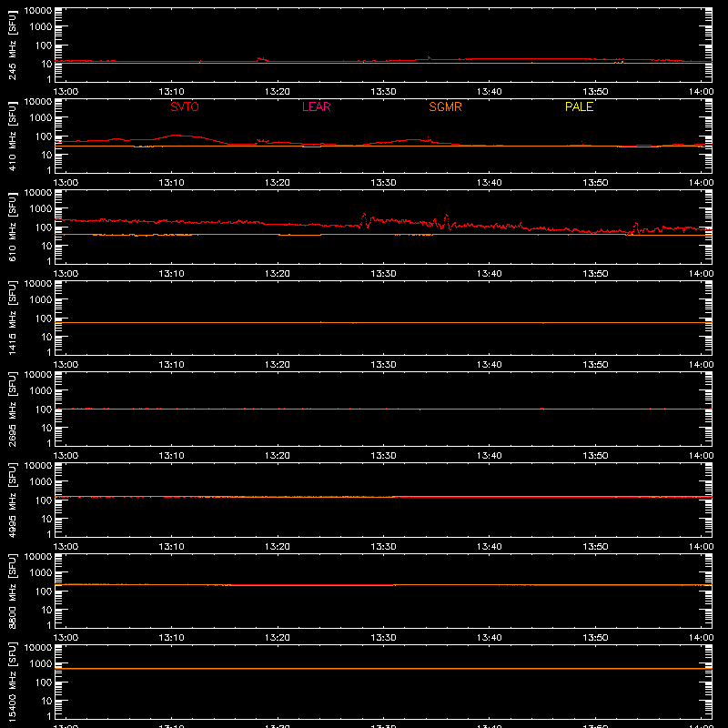Image resolution: width=728 pixels, height=728 pixels.
Task: Click the 13:30 tick under the 610 MHz panel
Action: coord(383,274)
